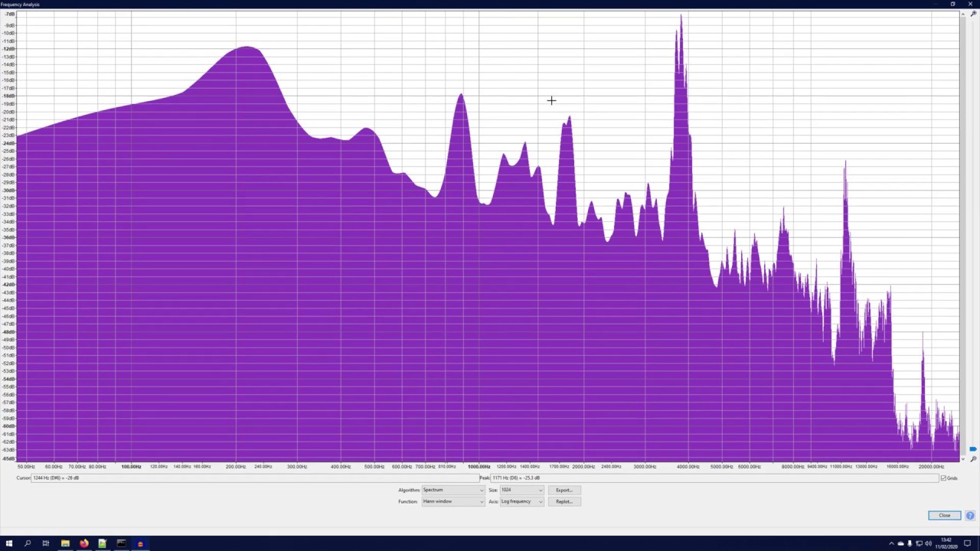Click the -12dB axis label
Image resolution: width=980 pixels, height=551 pixels.
coord(9,49)
